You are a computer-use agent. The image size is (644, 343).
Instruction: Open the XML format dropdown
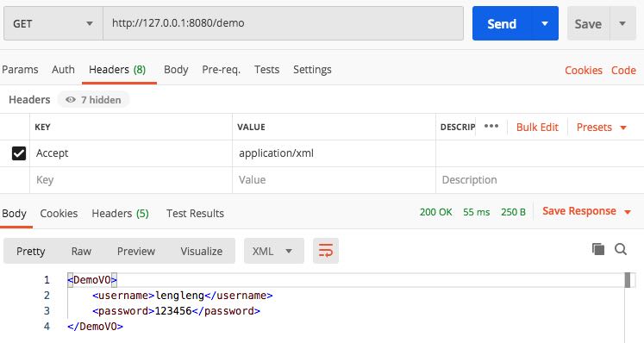[274, 251]
